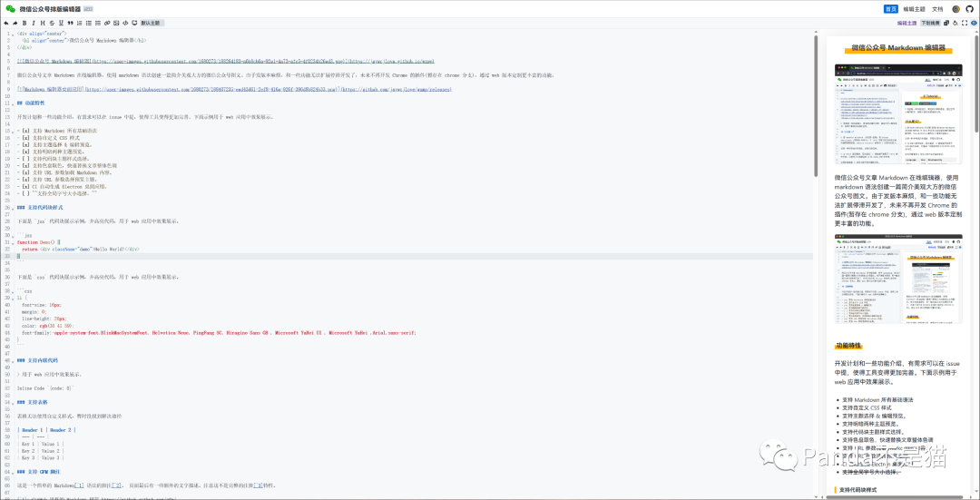
Task: Toggle dark mode icon in header
Action: 955,9
